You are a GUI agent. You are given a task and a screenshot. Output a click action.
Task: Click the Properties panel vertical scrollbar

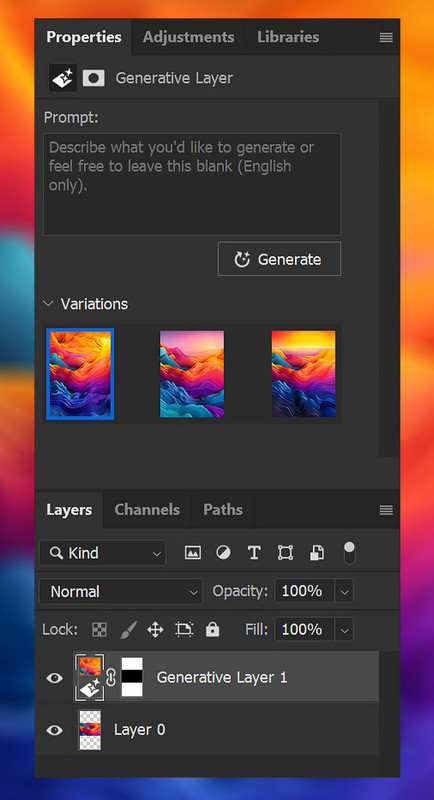389,278
